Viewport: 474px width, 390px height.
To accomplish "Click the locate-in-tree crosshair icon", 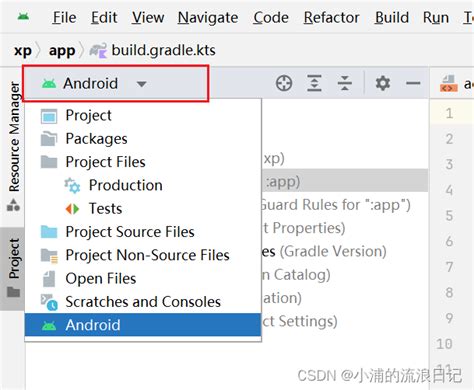I will coord(284,83).
